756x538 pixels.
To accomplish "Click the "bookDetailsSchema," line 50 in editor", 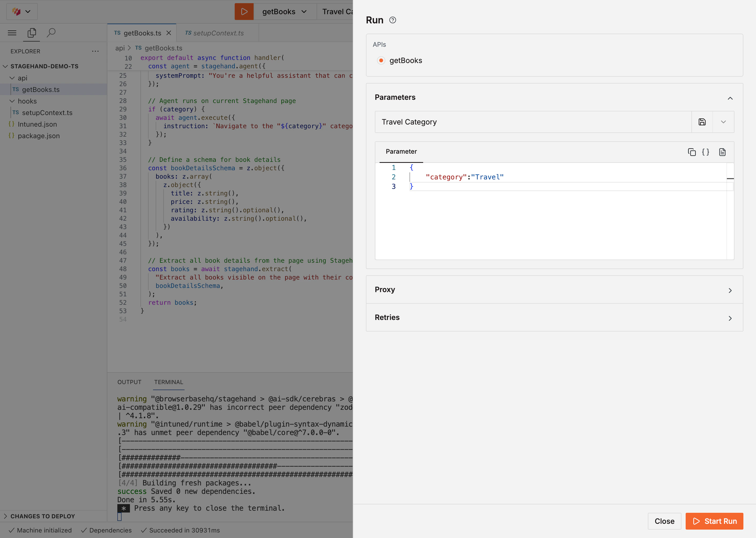I will click(189, 286).
